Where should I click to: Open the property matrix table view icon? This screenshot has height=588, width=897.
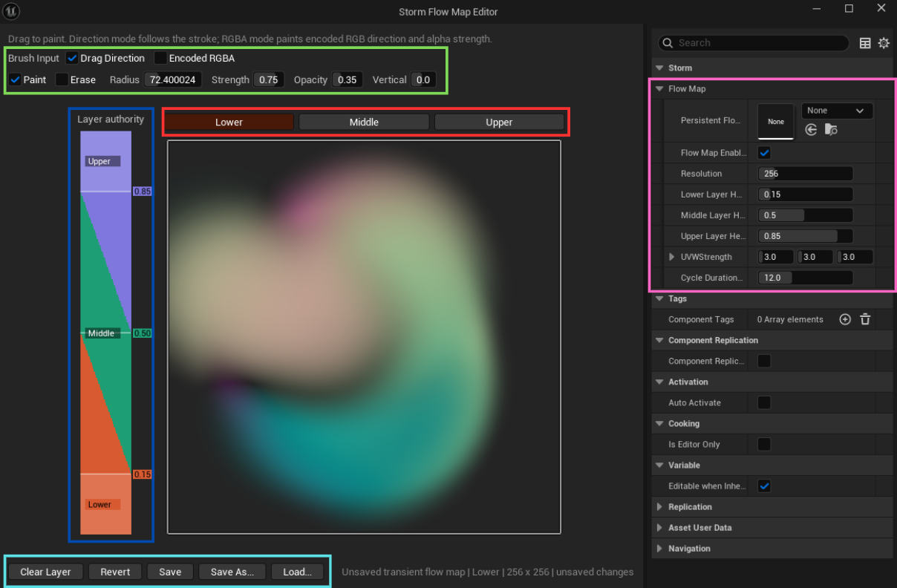coord(865,43)
